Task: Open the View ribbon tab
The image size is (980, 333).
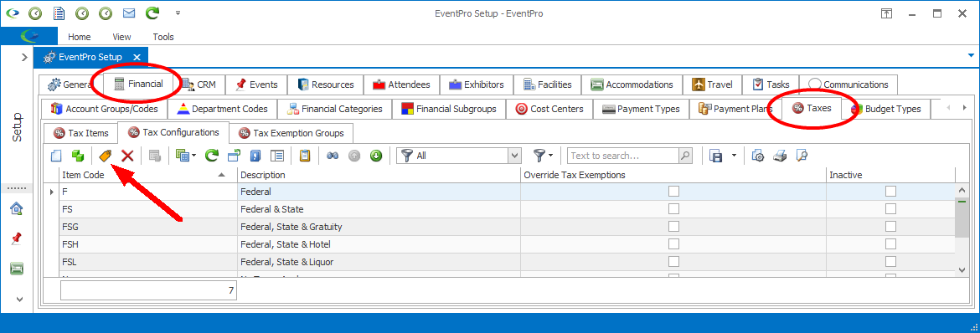Action: [x=122, y=37]
